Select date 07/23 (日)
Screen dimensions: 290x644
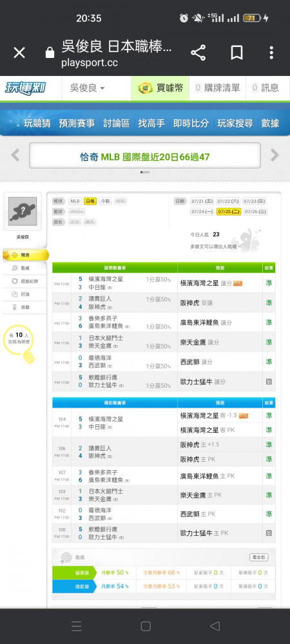(255, 201)
